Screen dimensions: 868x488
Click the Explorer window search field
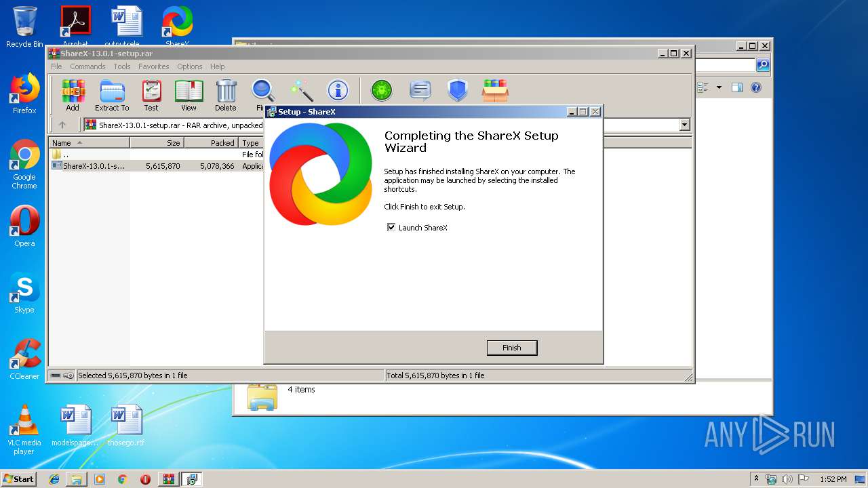pos(724,65)
